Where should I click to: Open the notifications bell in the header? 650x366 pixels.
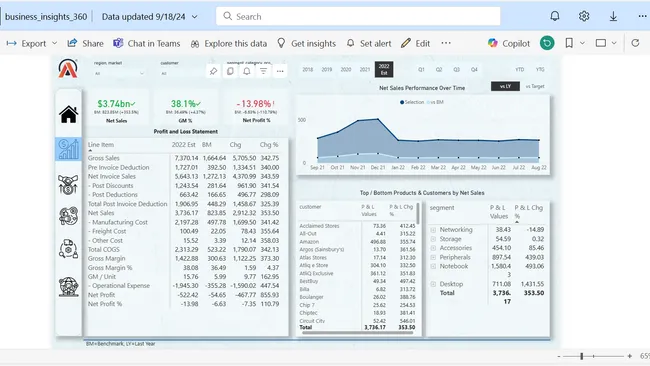555,16
